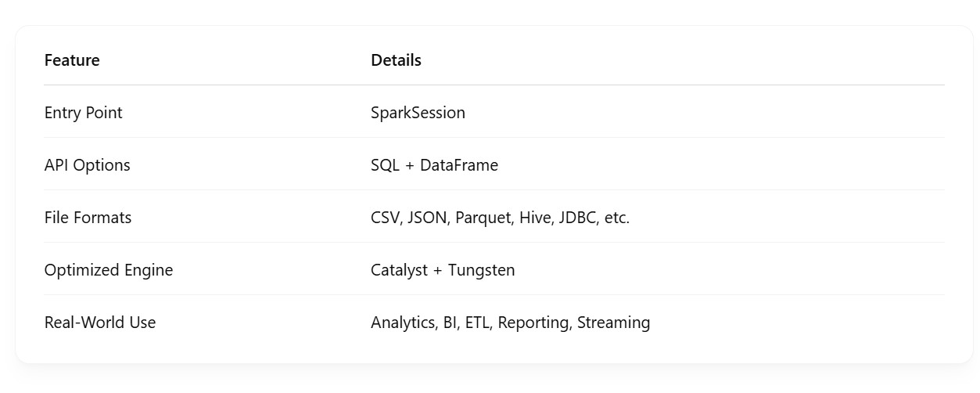The width and height of the screenshot is (980, 393).
Task: Click the SparkSession cell text
Action: pyautogui.click(x=418, y=113)
